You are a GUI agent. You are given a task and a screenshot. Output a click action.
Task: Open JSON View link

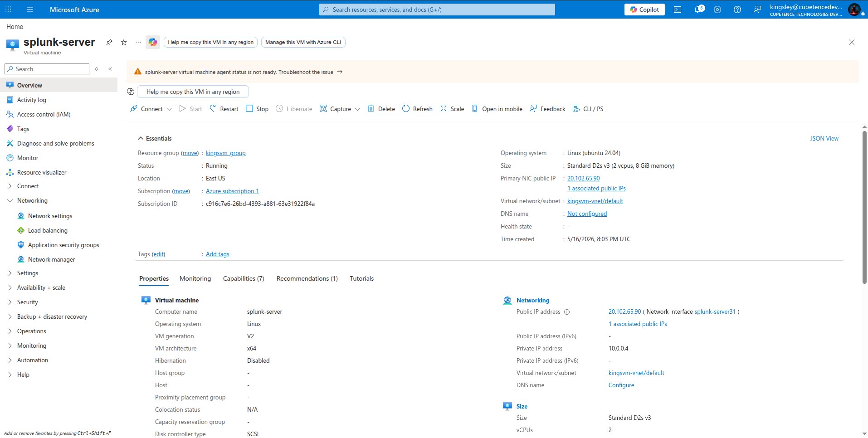click(824, 138)
